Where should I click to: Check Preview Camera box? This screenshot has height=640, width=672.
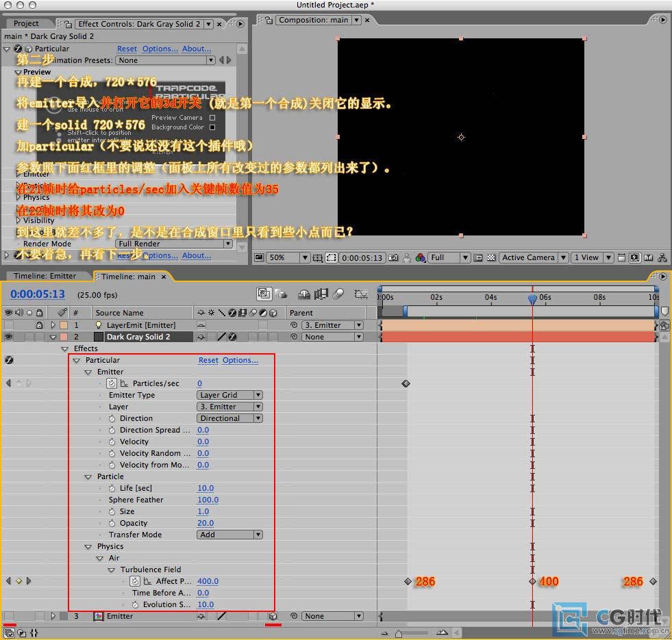click(x=212, y=117)
